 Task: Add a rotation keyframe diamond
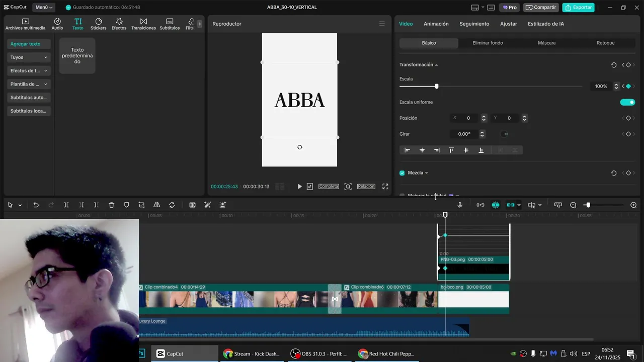(x=628, y=134)
